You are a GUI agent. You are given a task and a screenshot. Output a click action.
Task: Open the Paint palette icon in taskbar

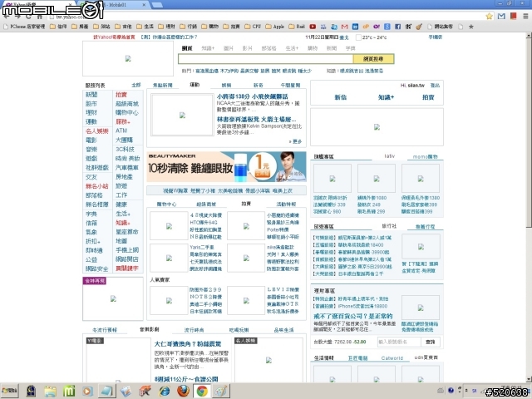(x=221, y=392)
